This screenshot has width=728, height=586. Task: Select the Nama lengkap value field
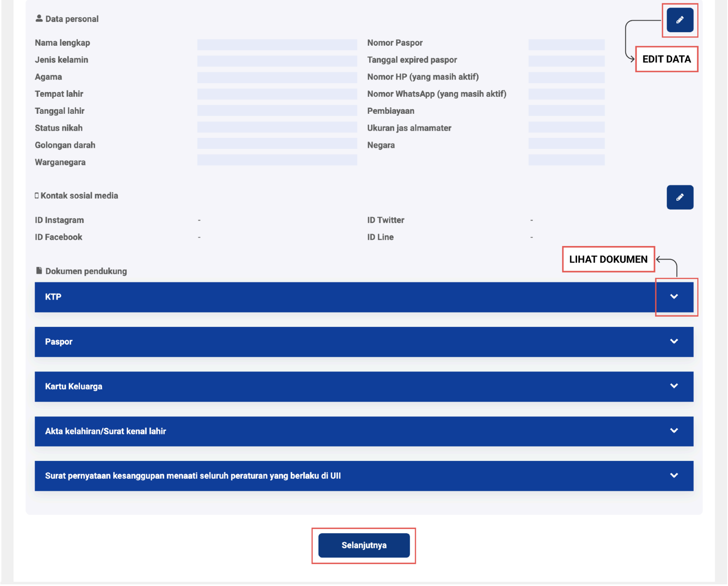tap(277, 44)
